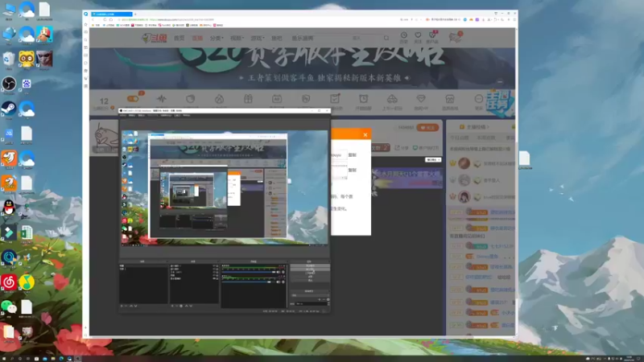Viewport: 644px width, 362px height.
Task: Open the Steam desktop shortcut
Action: click(x=9, y=109)
